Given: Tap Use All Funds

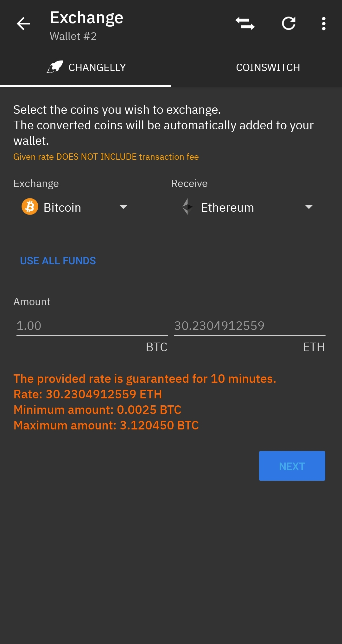Looking at the screenshot, I should click(58, 261).
